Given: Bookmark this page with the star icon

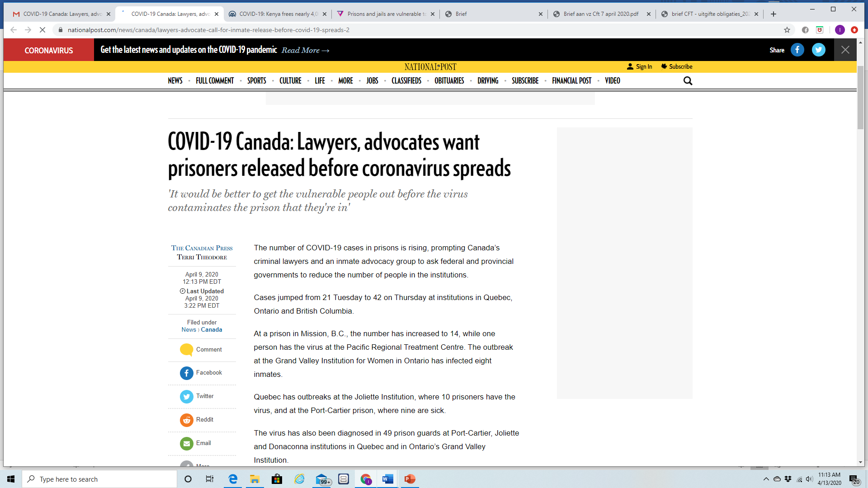Looking at the screenshot, I should coord(787,30).
